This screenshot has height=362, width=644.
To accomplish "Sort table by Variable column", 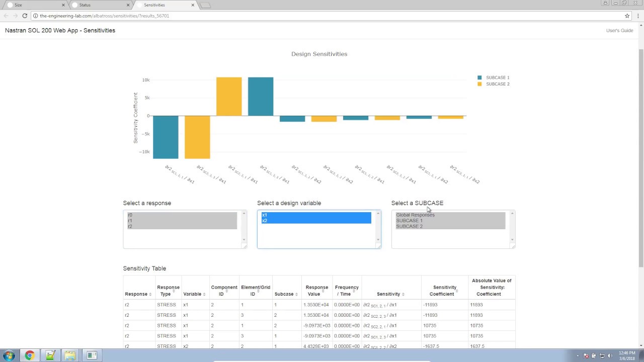I will pyautogui.click(x=194, y=294).
